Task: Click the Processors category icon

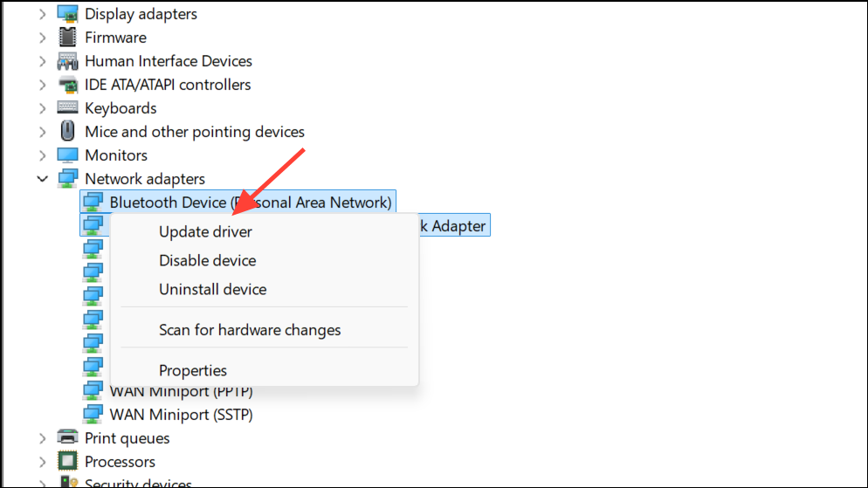Action: [67, 462]
